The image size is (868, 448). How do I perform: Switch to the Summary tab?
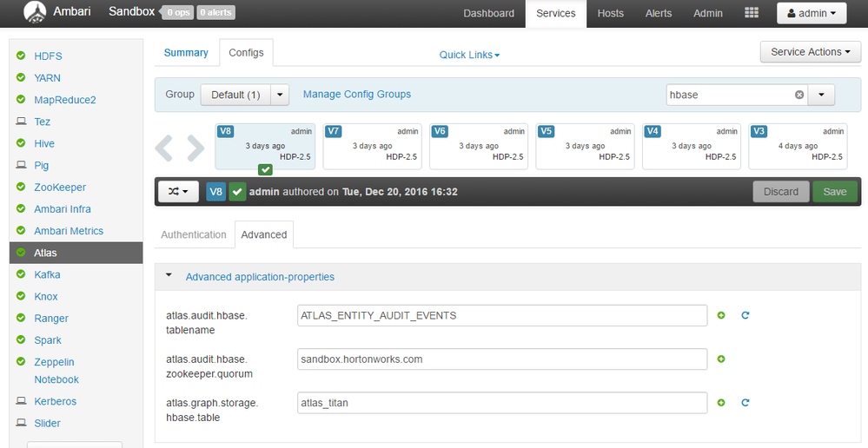[x=186, y=53]
